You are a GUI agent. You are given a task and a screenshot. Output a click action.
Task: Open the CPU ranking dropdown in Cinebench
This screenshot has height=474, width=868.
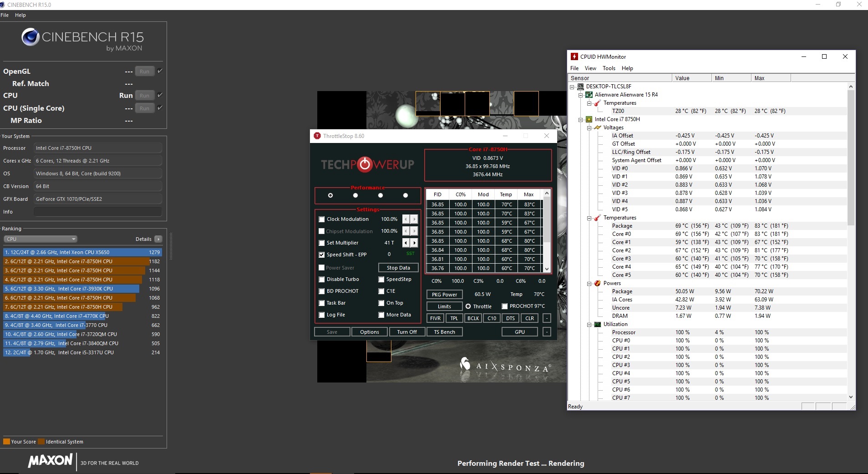pos(41,239)
